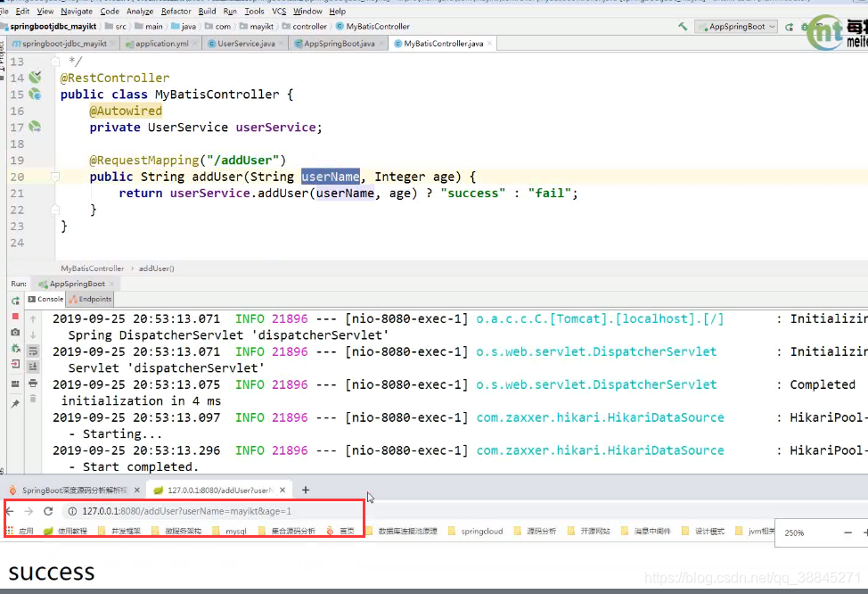868x594 pixels.
Task: Click the autowired gutter icon on line 17
Action: pyautogui.click(x=36, y=127)
